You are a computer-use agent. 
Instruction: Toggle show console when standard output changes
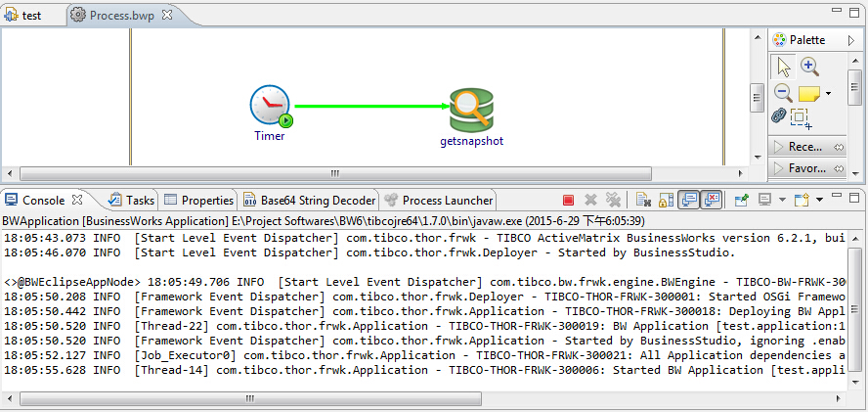point(689,201)
